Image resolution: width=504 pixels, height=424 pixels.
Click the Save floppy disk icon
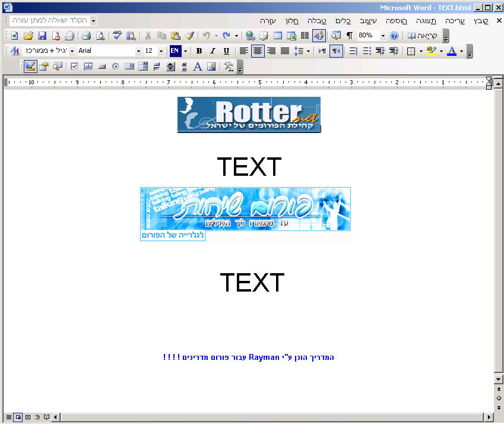tap(42, 36)
